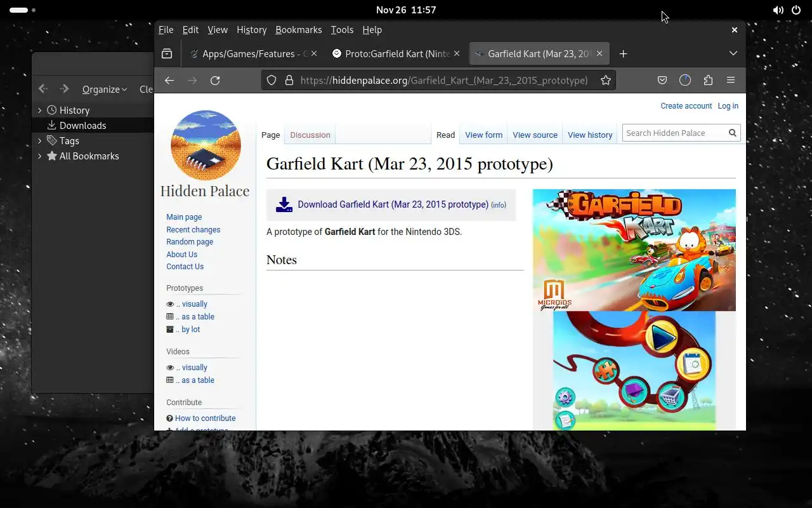The height and width of the screenshot is (508, 812).
Task: Open the Main page sidebar link
Action: tap(184, 217)
